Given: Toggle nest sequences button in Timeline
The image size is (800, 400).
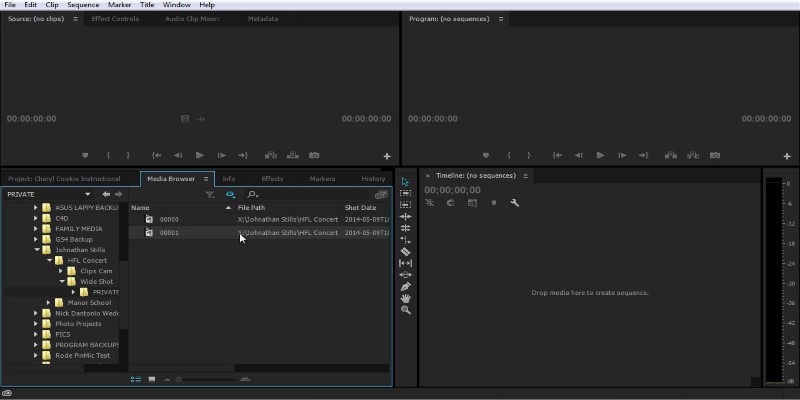Looking at the screenshot, I should point(430,203).
